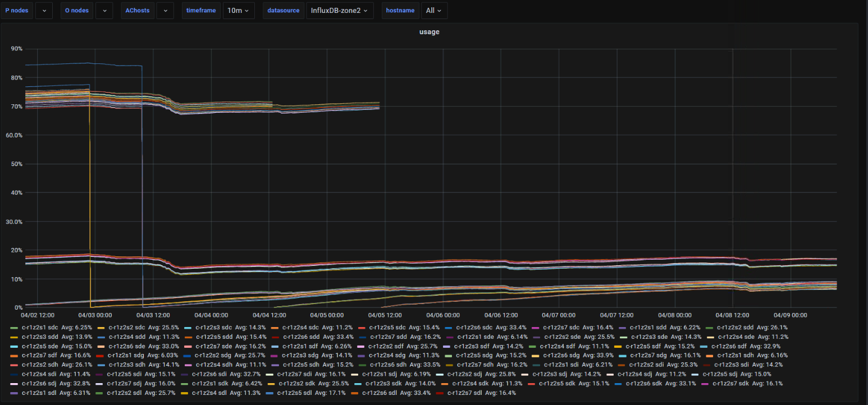Toggle the c-r1z2s1 sdc series in the legend

click(40, 327)
